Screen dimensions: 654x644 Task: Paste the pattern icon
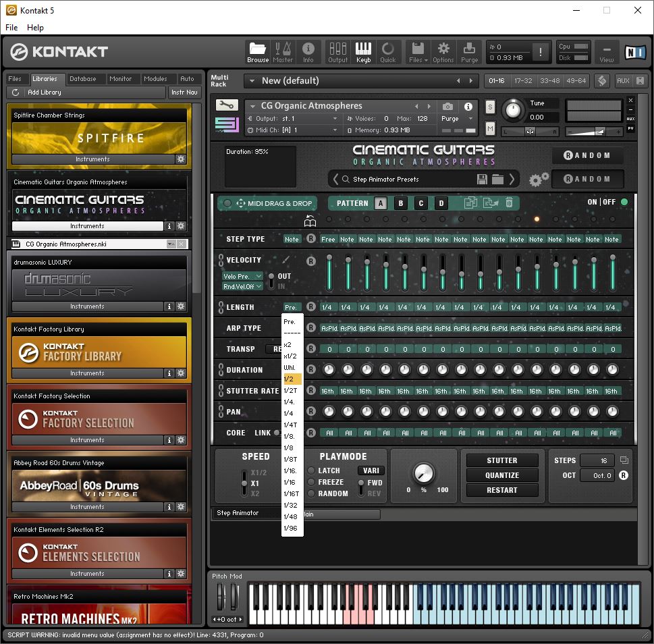(491, 203)
